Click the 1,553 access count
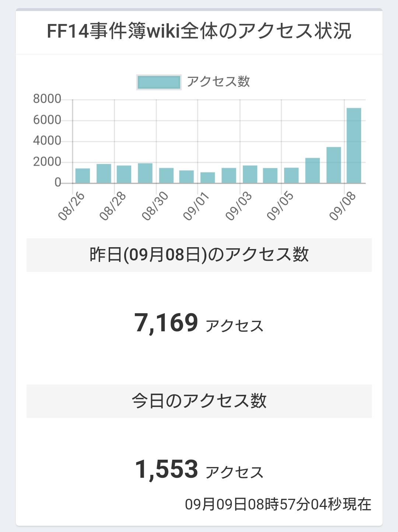Viewport: 398px width, 532px height. tap(167, 469)
